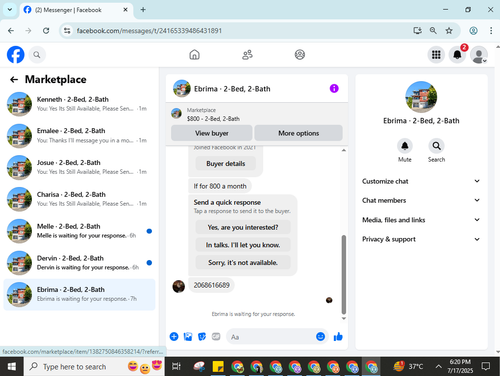Image resolution: width=500 pixels, height=376 pixels.
Task: Open Emalee 2-Bed, 2-Bath conversation
Action: pos(79,136)
